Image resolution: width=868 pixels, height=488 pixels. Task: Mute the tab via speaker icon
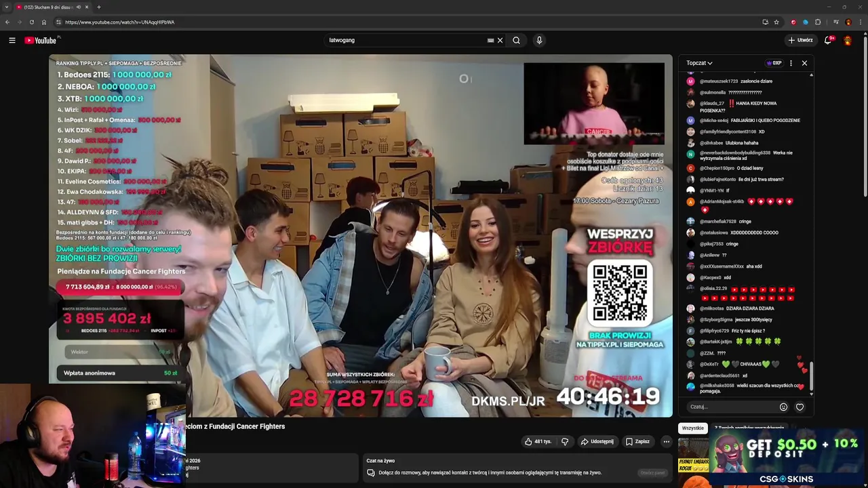[x=78, y=7]
